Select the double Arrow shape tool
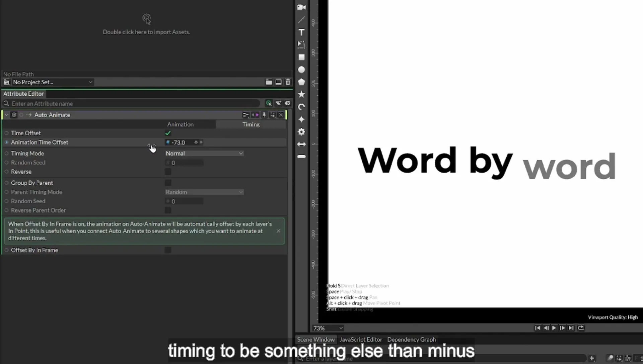 [x=301, y=144]
